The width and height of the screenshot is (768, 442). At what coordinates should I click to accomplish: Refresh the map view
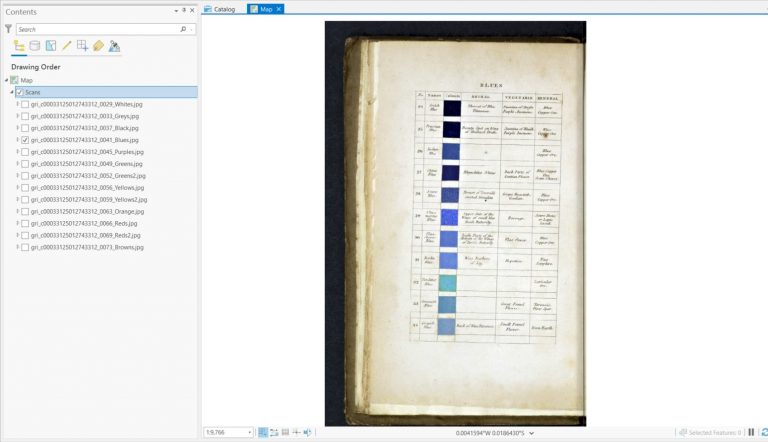(x=764, y=432)
